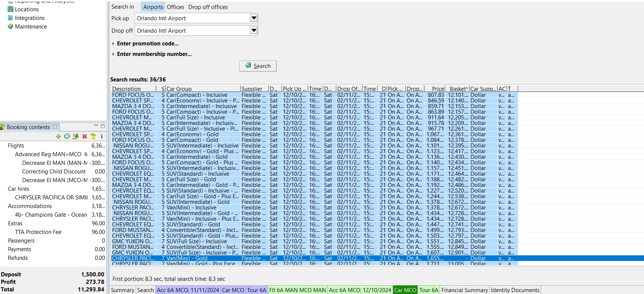Maximize the Booking contents panel
The width and height of the screenshot is (644, 294).
[103, 126]
